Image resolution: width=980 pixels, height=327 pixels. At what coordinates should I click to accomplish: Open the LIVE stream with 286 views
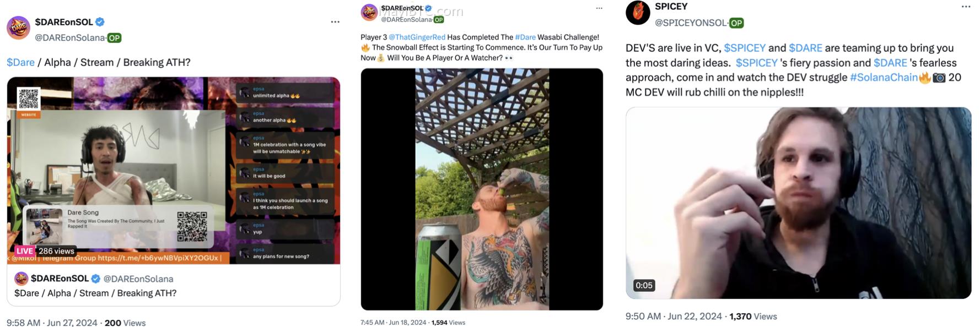(x=174, y=170)
